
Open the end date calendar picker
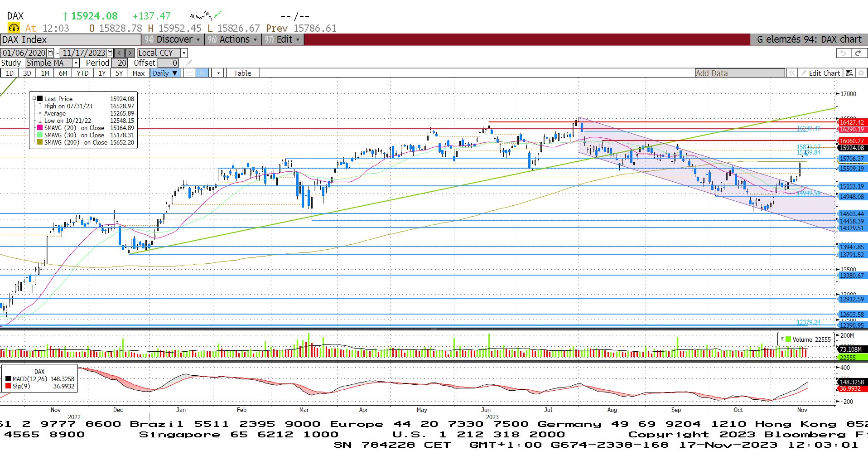pyautogui.click(x=110, y=53)
